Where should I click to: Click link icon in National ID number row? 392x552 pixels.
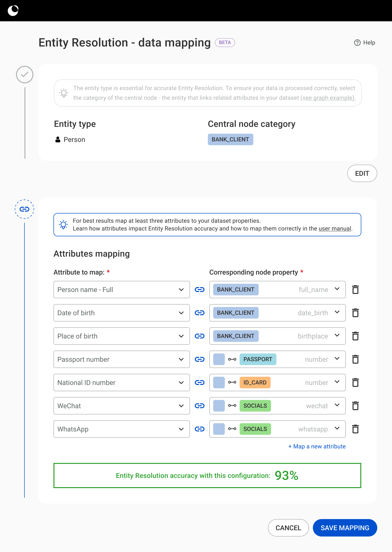click(200, 383)
